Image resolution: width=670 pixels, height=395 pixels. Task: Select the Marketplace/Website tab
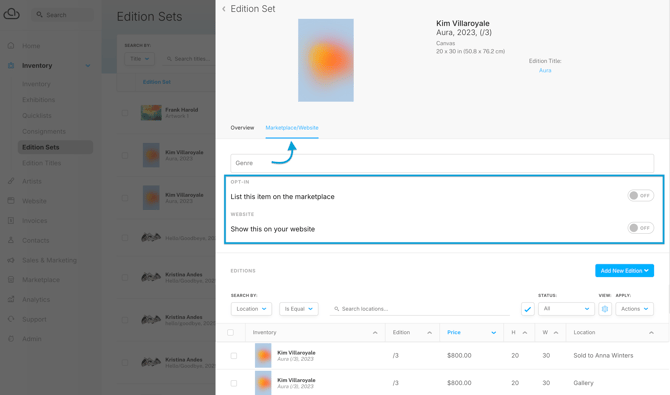[x=292, y=127]
